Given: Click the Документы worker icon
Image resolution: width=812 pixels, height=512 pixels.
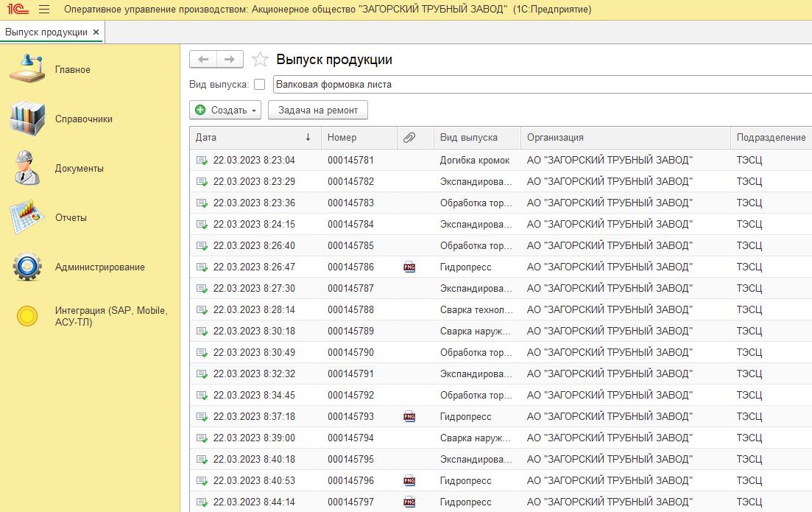Looking at the screenshot, I should [27, 168].
